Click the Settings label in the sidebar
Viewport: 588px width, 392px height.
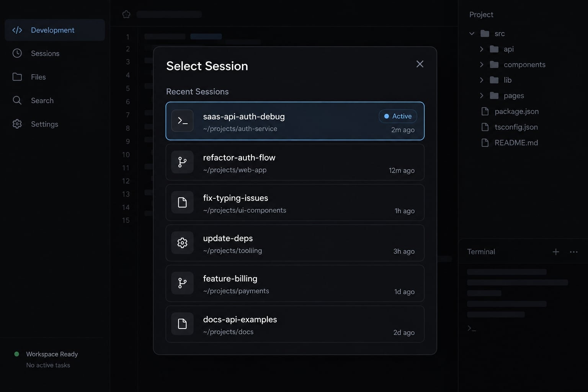coord(44,124)
